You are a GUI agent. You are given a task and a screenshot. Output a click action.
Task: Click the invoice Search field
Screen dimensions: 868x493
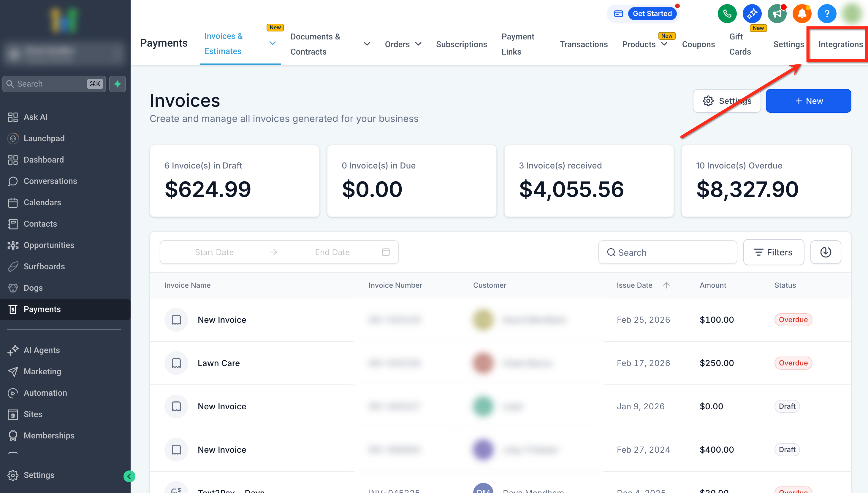(x=667, y=252)
